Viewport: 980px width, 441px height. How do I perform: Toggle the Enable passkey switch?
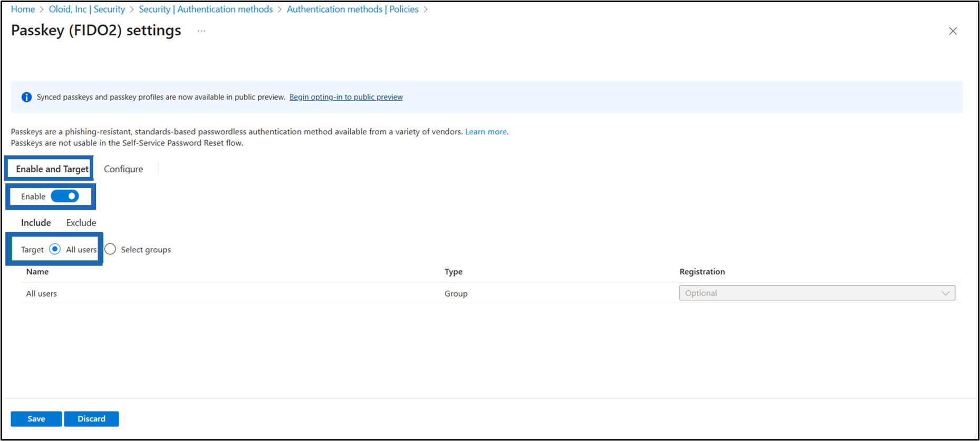tap(65, 197)
